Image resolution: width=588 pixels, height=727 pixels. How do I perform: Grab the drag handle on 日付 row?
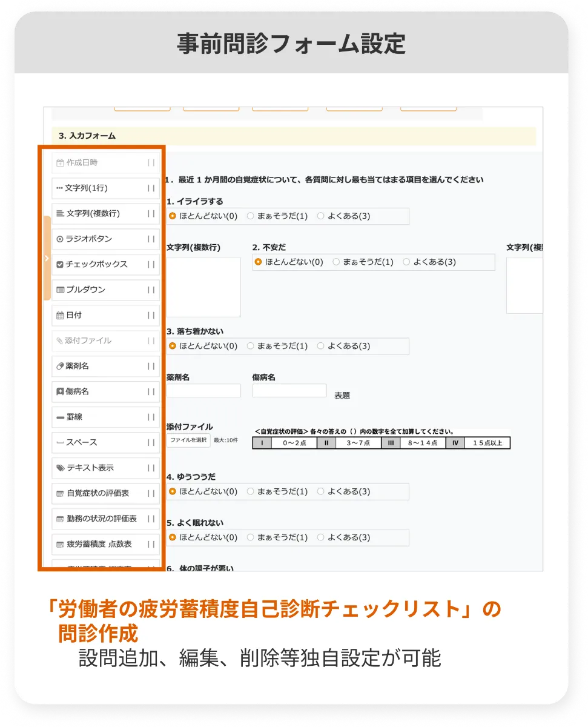151,316
